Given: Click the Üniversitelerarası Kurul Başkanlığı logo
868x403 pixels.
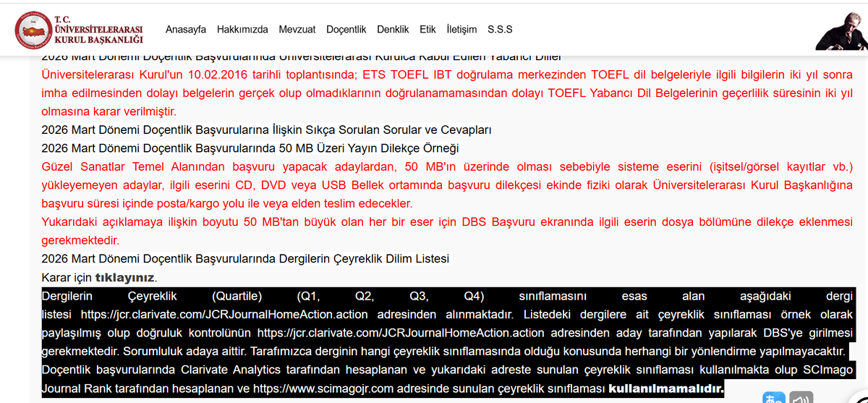Looking at the screenshot, I should [80, 30].
